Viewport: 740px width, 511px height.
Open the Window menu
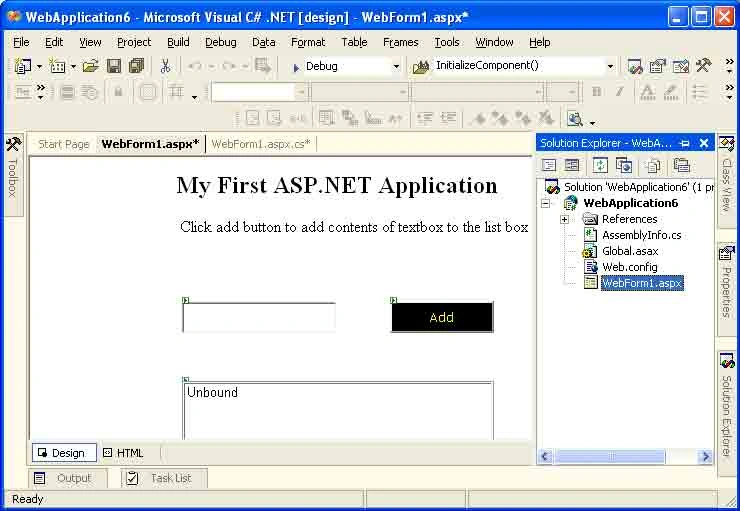494,42
